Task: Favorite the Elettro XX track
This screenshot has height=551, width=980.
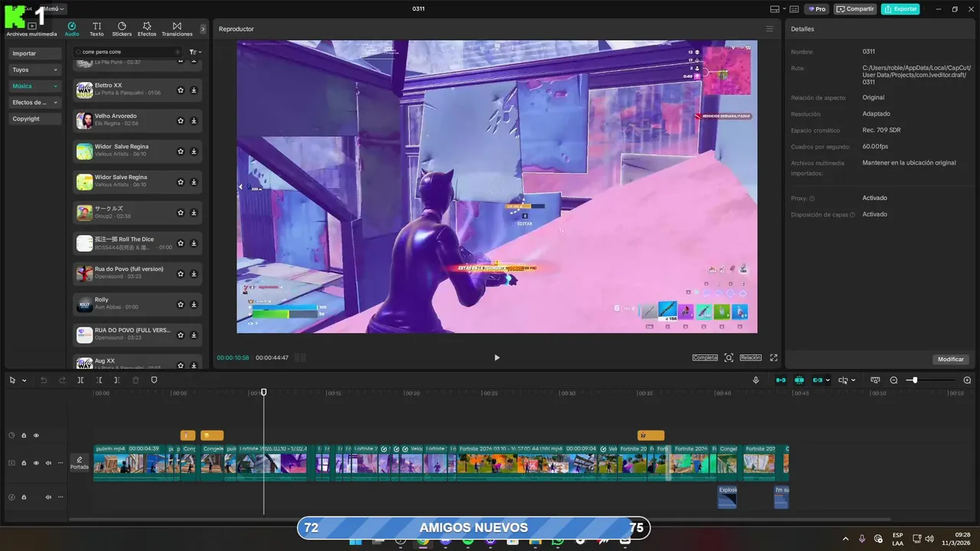Action: coord(181,90)
